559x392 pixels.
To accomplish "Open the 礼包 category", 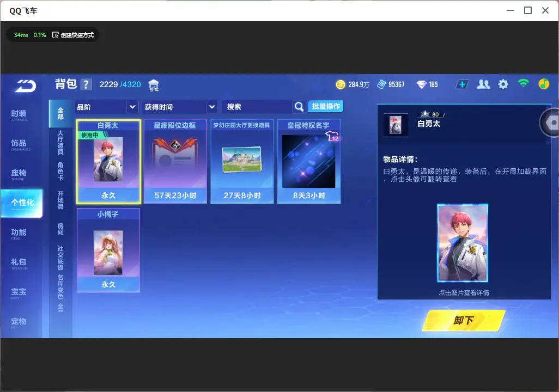I will point(19,263).
